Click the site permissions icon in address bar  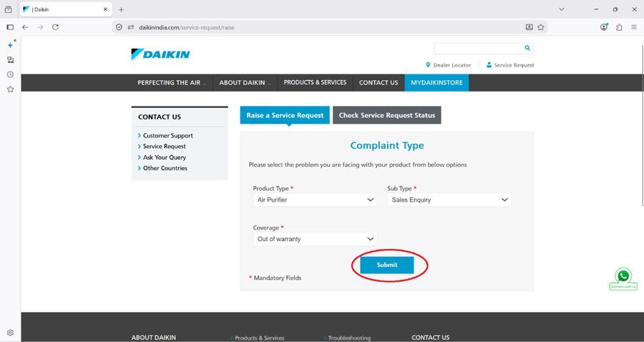click(x=131, y=27)
